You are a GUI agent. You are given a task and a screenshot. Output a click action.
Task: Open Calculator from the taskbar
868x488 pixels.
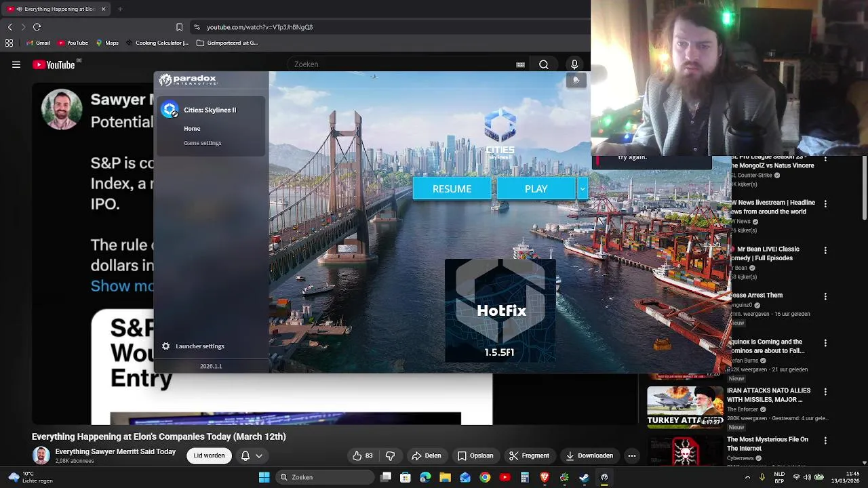pyautogui.click(x=524, y=477)
